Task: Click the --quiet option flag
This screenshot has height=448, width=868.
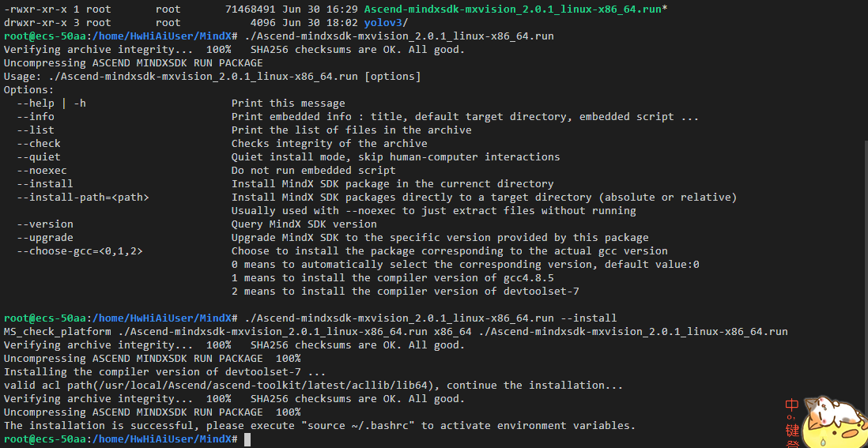Action: pos(38,156)
